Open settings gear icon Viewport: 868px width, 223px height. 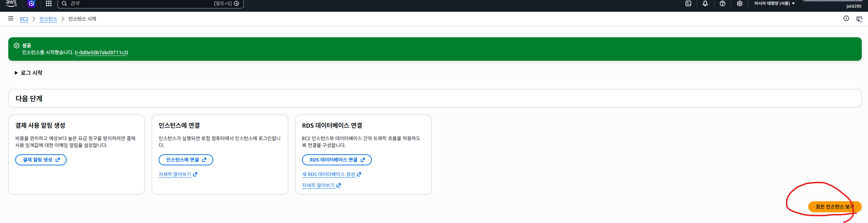(739, 3)
